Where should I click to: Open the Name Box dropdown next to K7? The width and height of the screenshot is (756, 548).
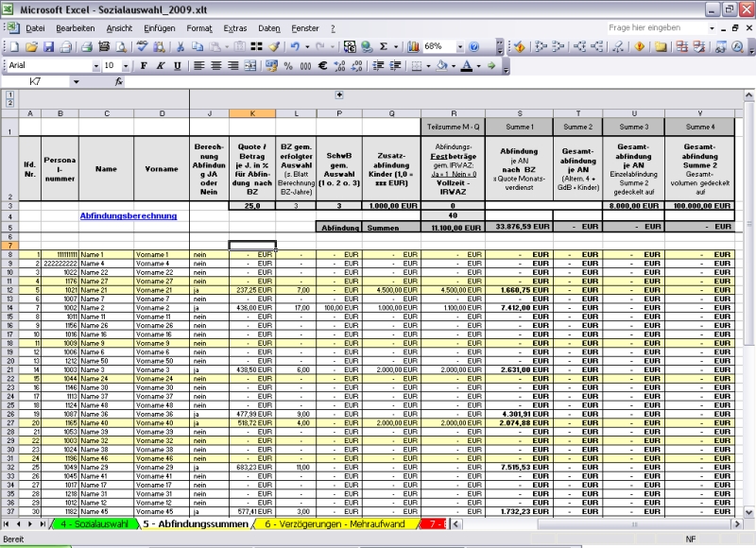click(x=77, y=82)
